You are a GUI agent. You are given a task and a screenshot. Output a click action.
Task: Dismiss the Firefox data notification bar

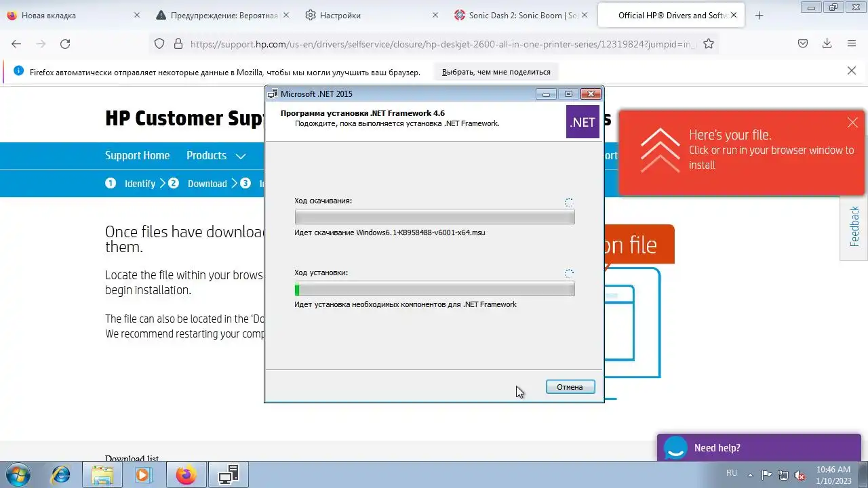click(852, 70)
